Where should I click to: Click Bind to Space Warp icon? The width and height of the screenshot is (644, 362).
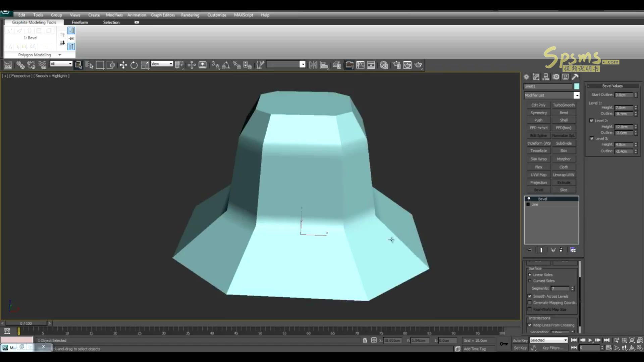point(42,65)
